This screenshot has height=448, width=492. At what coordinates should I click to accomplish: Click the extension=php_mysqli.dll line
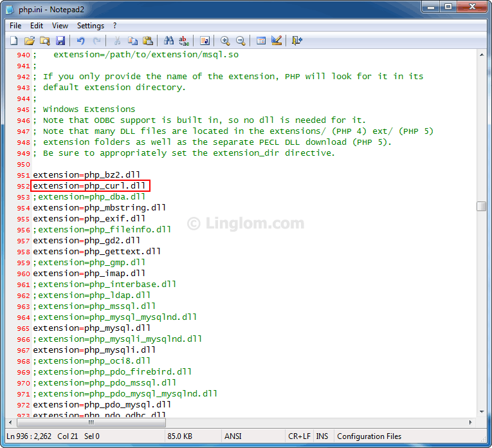95,350
